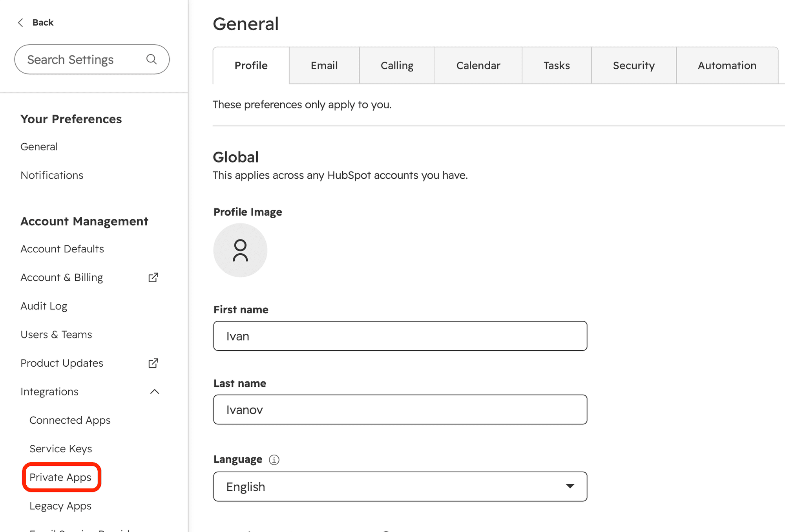Switch to the Security tab
The height and width of the screenshot is (532, 785).
[634, 66]
